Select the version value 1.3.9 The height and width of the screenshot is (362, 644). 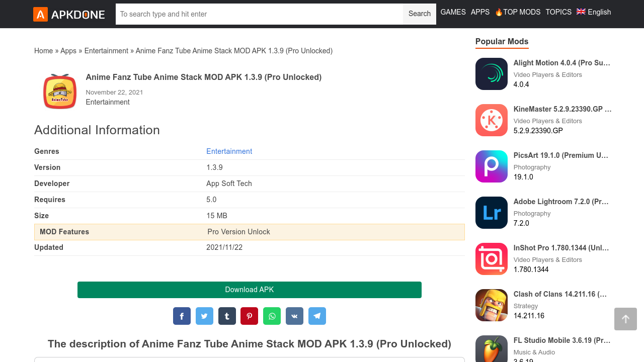click(x=214, y=167)
